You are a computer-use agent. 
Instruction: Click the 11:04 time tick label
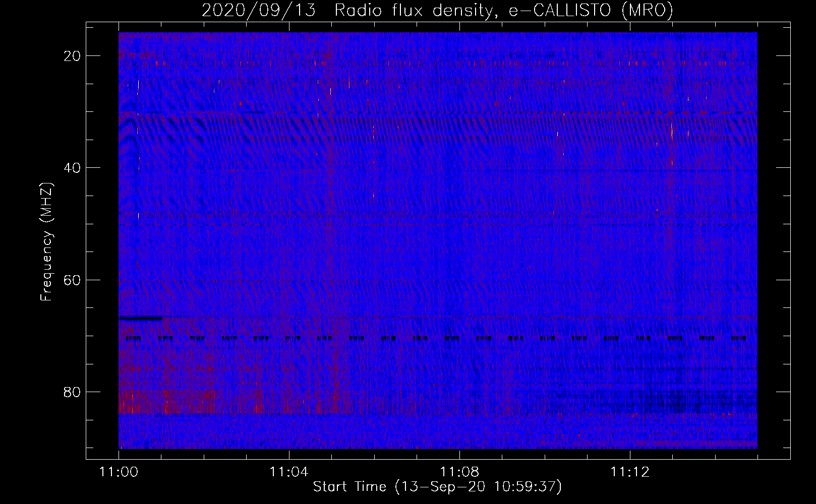coord(289,472)
